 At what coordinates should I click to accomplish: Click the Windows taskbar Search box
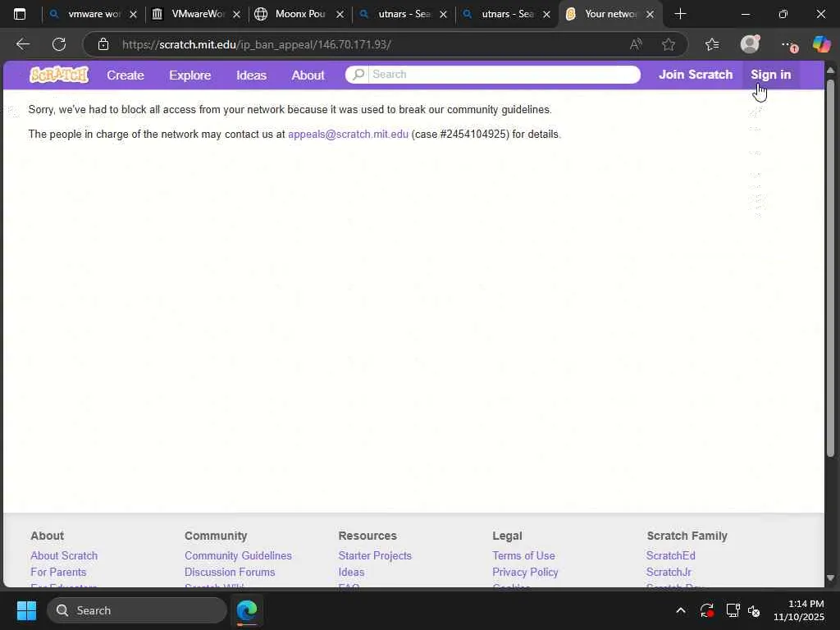pyautogui.click(x=137, y=610)
